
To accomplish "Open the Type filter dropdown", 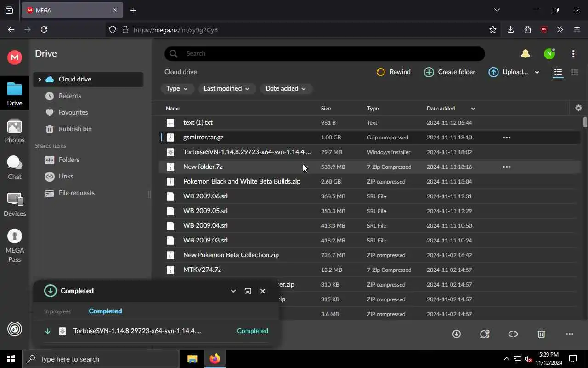I will pos(177,88).
